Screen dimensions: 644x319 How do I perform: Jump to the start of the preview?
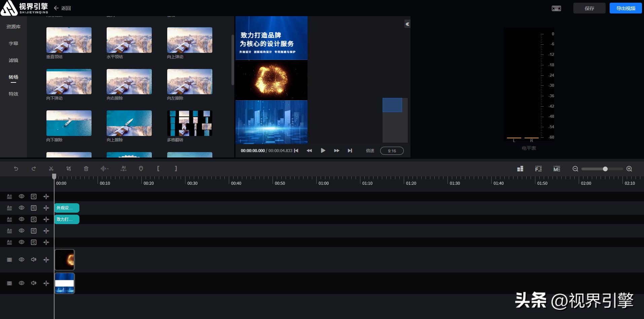(296, 150)
